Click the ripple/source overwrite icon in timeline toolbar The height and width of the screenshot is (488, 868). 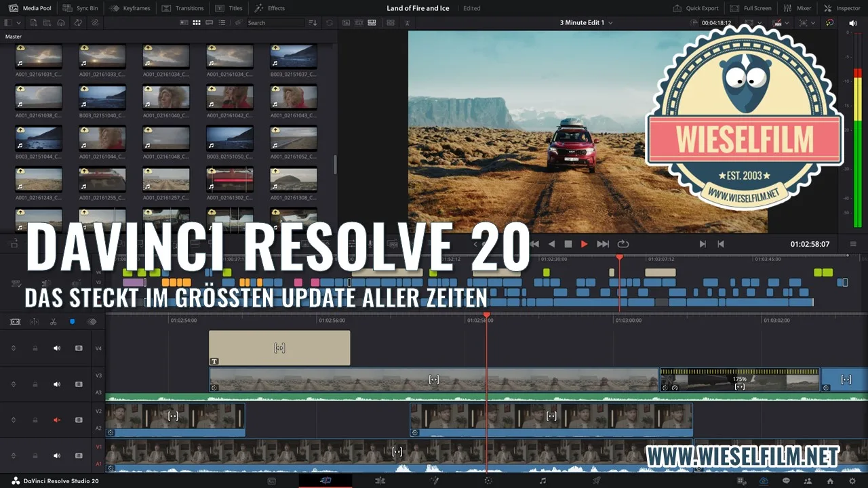click(15, 321)
